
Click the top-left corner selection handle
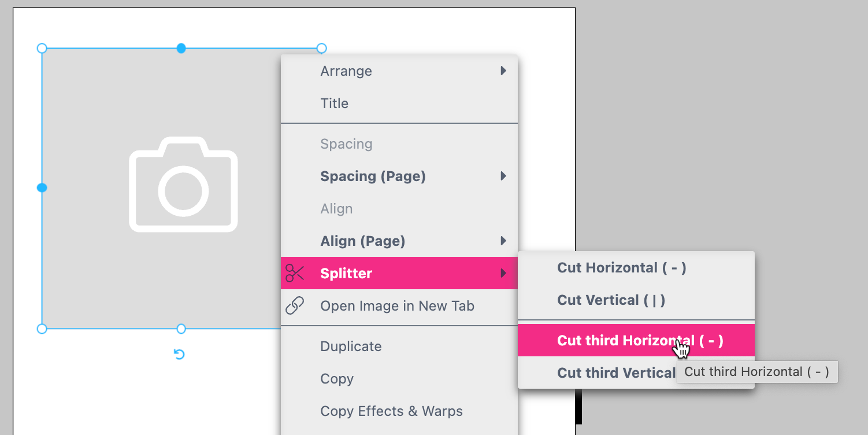(42, 49)
